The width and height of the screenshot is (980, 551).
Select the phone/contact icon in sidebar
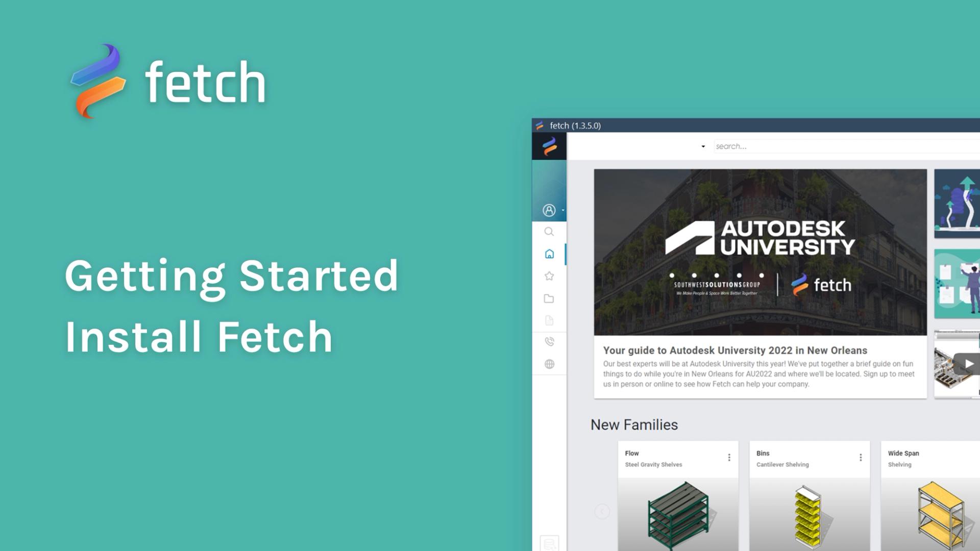(x=549, y=342)
